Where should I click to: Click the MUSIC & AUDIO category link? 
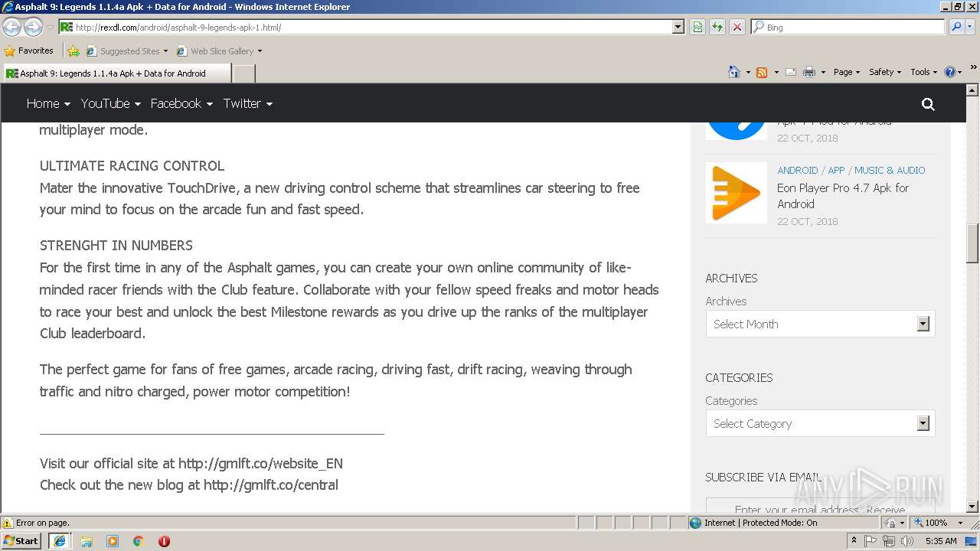(x=890, y=170)
